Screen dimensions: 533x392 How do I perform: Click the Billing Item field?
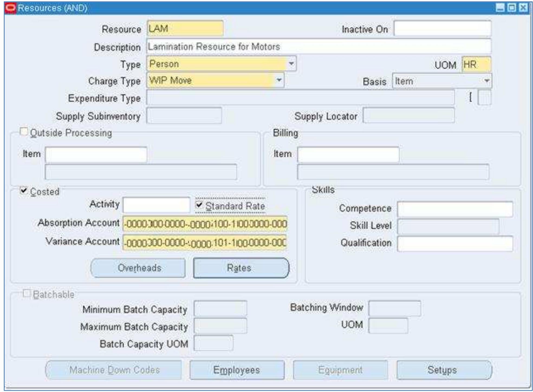point(348,154)
